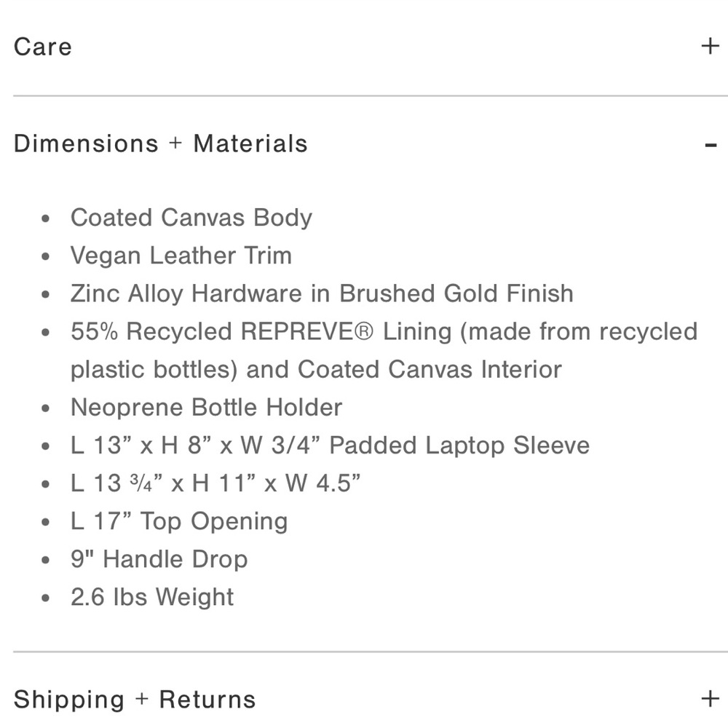728x728 pixels.
Task: Open the Care accordion heading
Action: [43, 47]
